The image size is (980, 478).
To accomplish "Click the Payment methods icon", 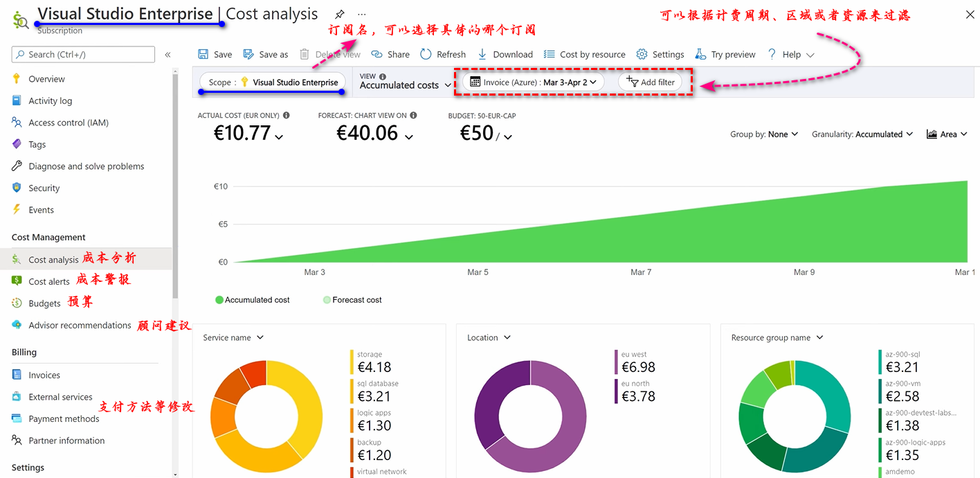I will (17, 418).
